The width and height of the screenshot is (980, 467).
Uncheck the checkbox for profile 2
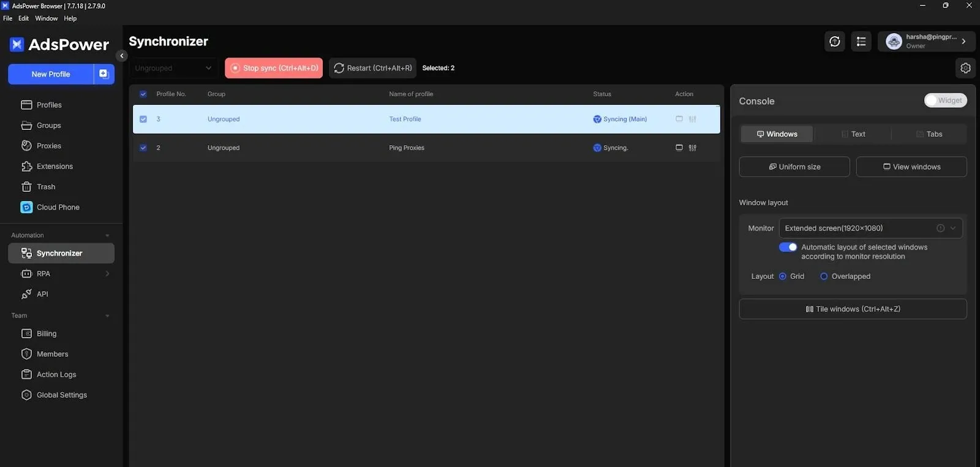(x=143, y=148)
